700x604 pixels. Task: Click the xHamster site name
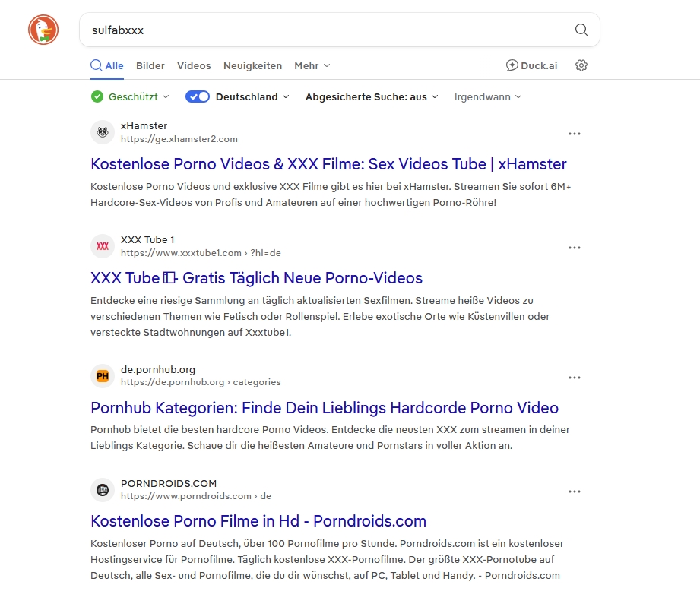[x=144, y=126]
